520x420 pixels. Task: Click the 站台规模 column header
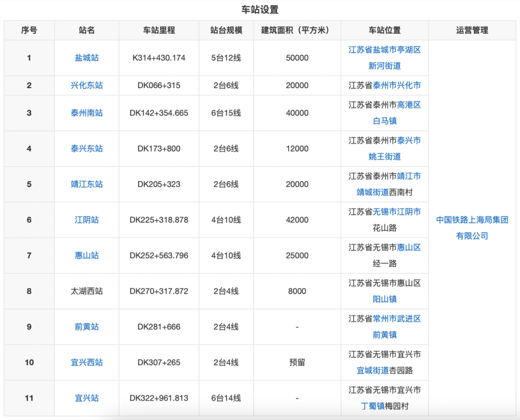(x=226, y=30)
